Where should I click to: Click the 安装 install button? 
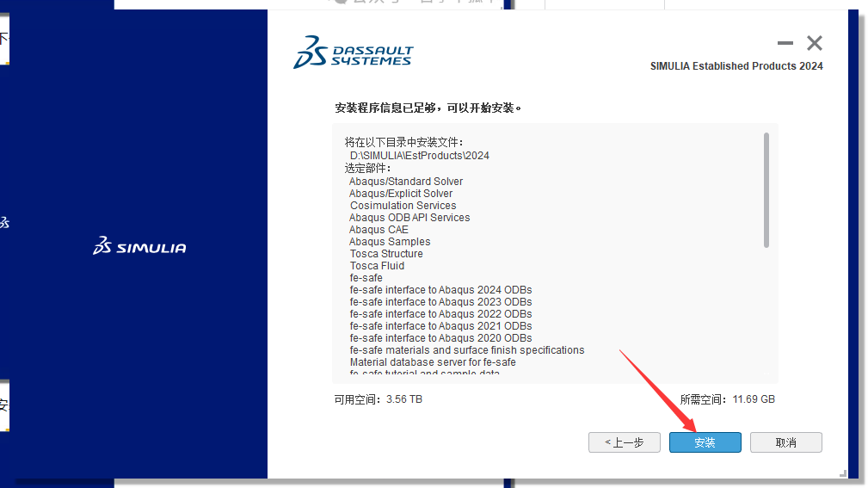[x=705, y=442]
